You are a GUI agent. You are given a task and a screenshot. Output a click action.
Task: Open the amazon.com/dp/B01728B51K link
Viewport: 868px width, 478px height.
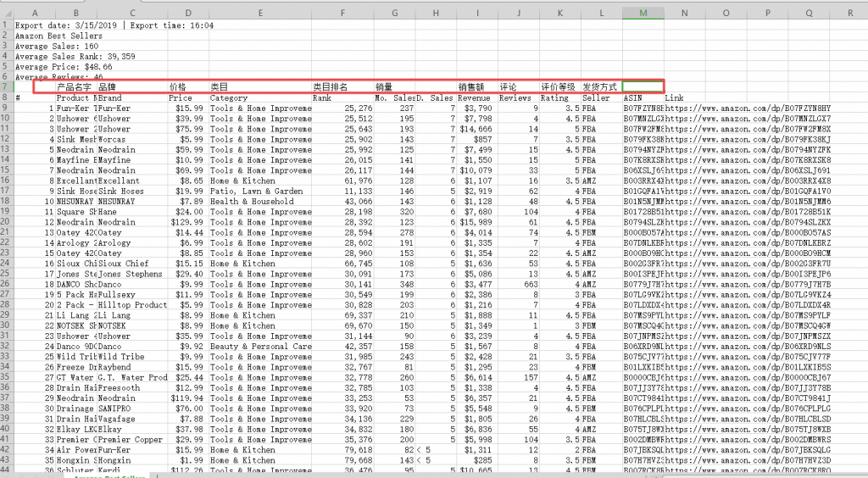pos(748,211)
